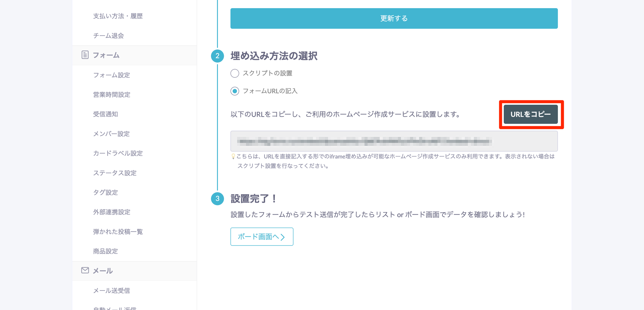Screen dimensions: 644x310
Task: Select 弾かれた投稿一覧 menu item
Action: (x=118, y=232)
